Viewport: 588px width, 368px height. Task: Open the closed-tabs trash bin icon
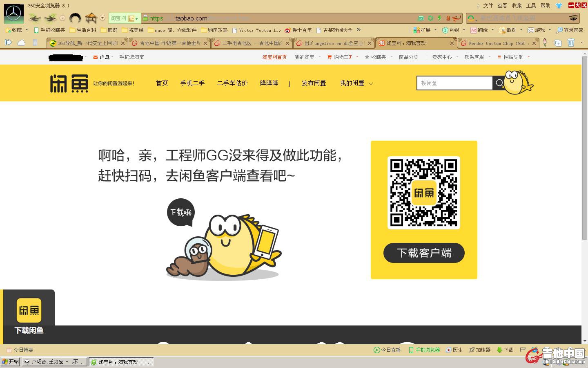[x=571, y=43]
